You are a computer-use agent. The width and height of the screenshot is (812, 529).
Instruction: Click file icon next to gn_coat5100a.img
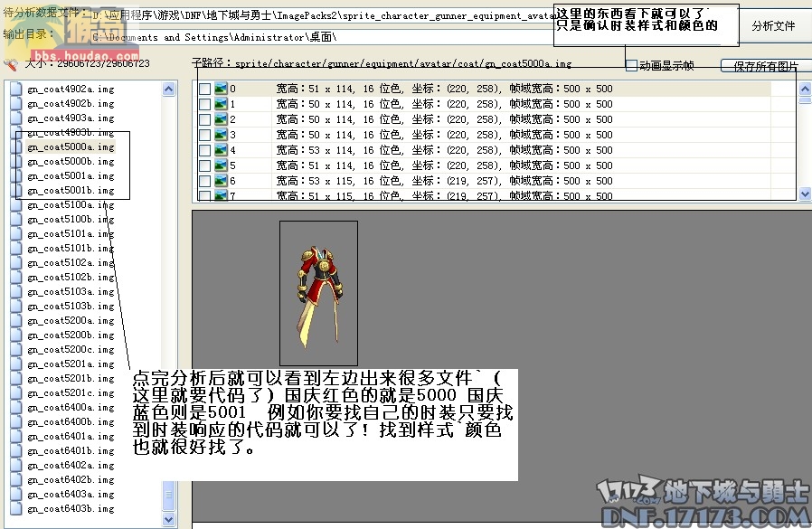[16, 205]
